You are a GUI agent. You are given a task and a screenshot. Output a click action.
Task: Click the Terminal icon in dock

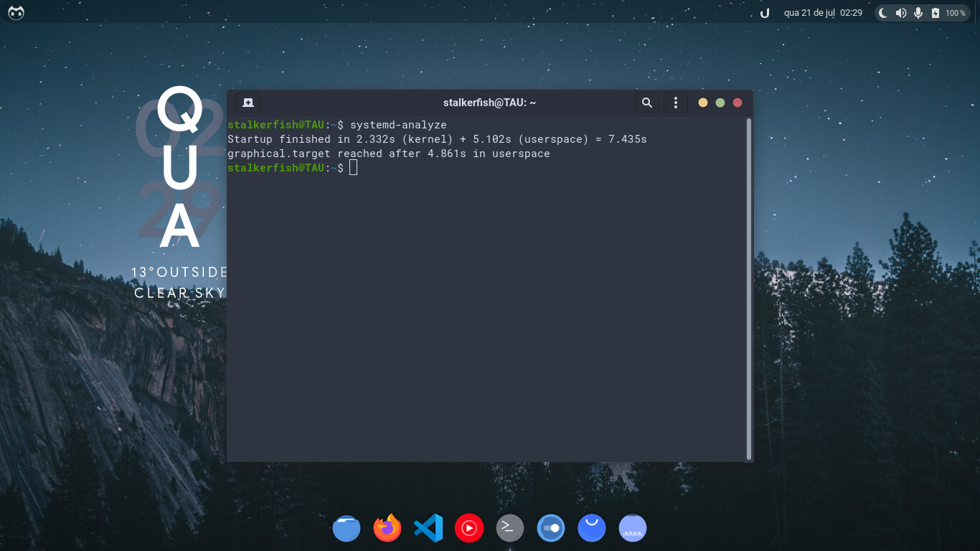(510, 529)
